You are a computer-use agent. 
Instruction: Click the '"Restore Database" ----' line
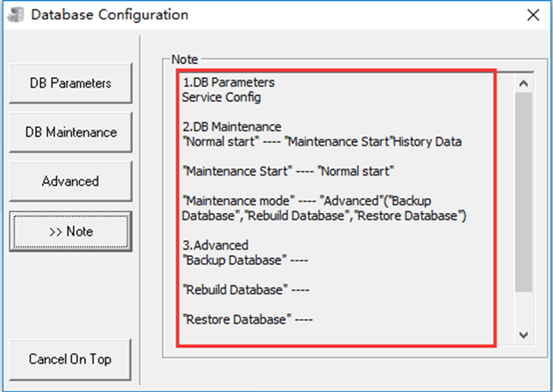(x=248, y=319)
